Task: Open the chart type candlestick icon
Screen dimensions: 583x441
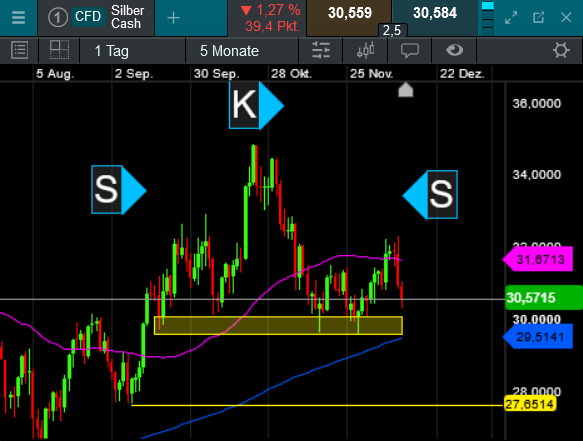Action: click(365, 50)
